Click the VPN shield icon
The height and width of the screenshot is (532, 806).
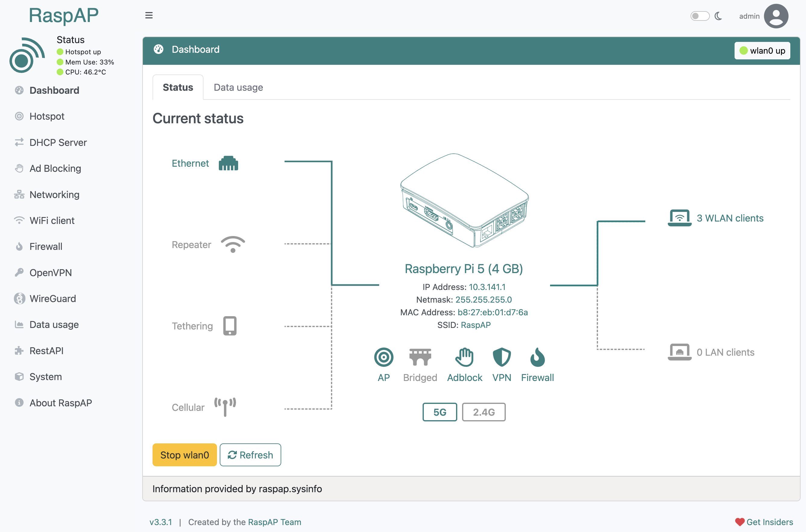point(502,357)
